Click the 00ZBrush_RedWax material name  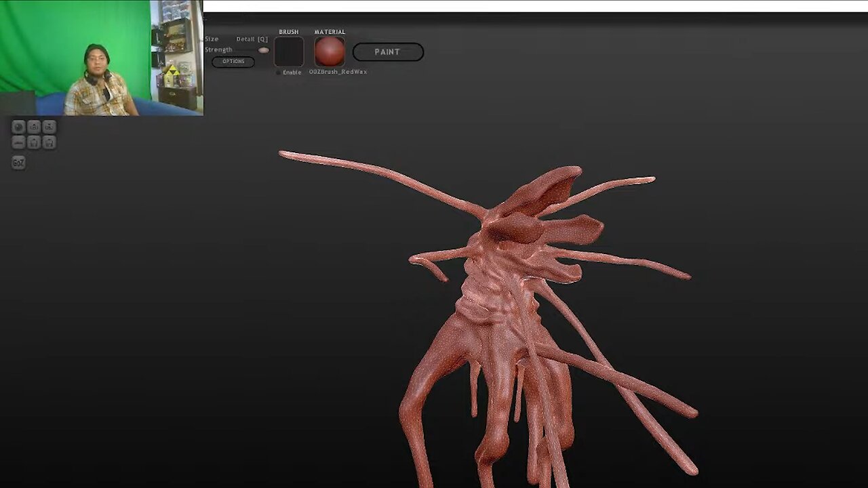coord(338,72)
